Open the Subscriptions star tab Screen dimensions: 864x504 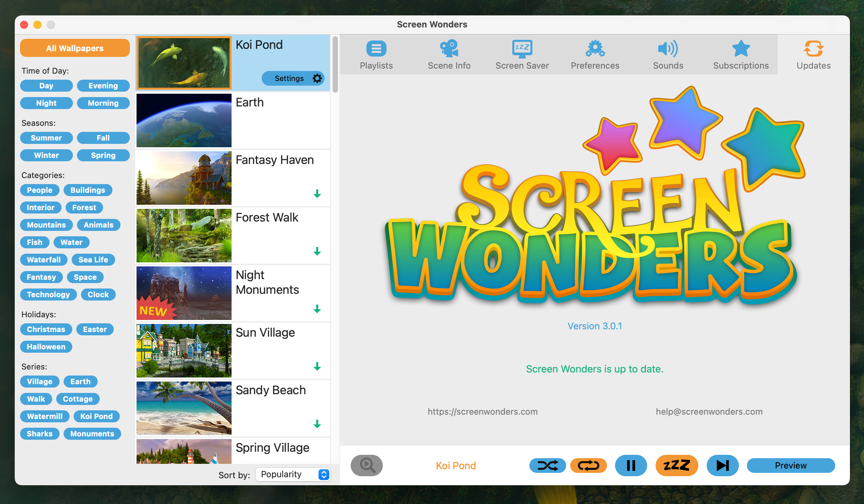click(x=741, y=55)
